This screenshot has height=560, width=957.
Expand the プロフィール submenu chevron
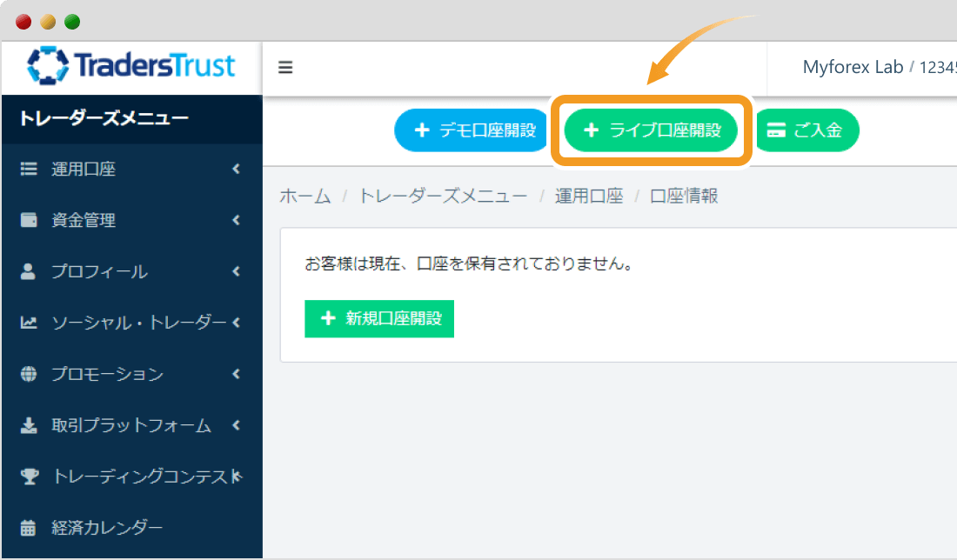point(236,272)
